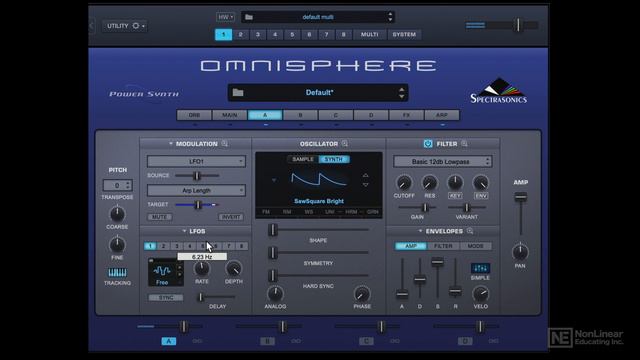This screenshot has width=640, height=360.
Task: Click the LFO waveform display
Action: (x=162, y=271)
